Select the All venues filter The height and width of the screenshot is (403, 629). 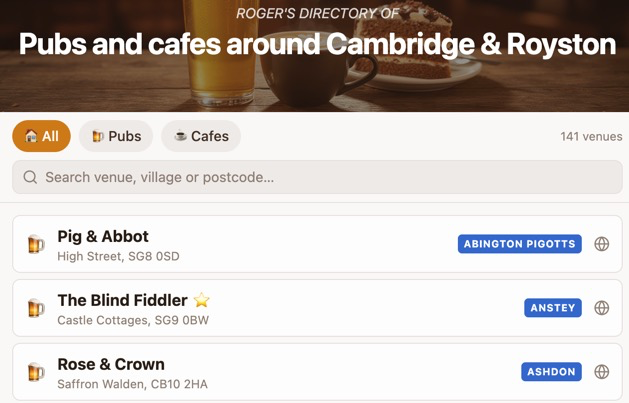click(x=42, y=136)
